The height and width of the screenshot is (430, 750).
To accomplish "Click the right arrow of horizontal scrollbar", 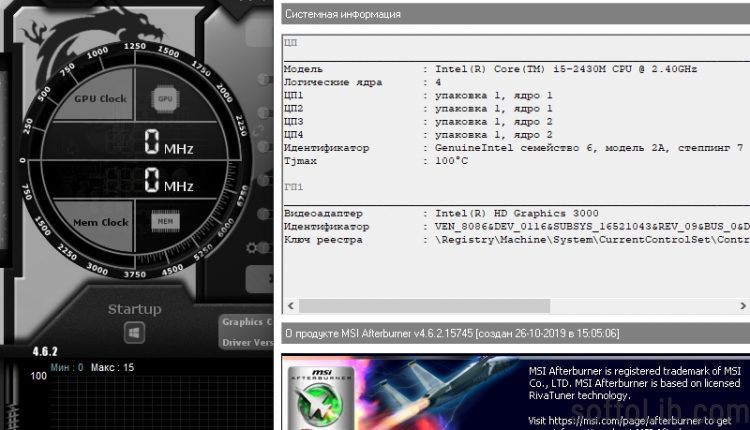I will click(743, 306).
